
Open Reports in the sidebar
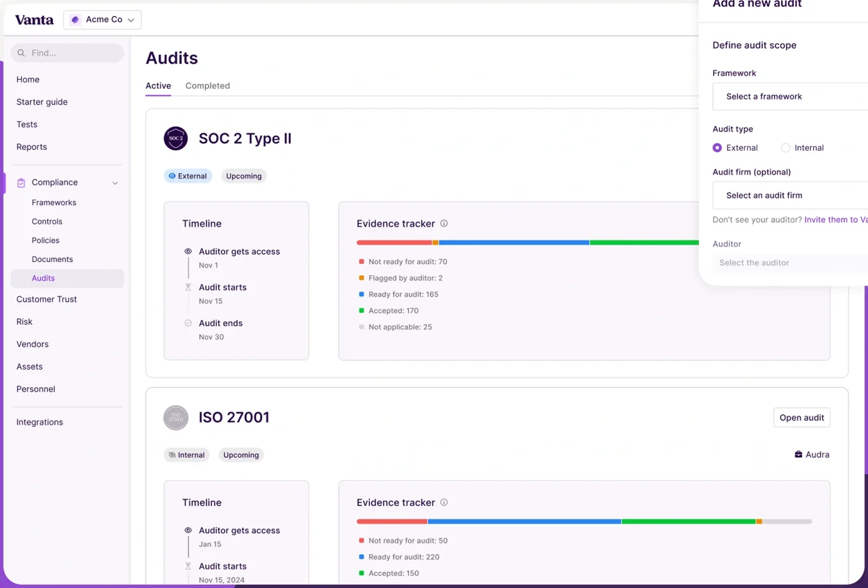click(32, 147)
